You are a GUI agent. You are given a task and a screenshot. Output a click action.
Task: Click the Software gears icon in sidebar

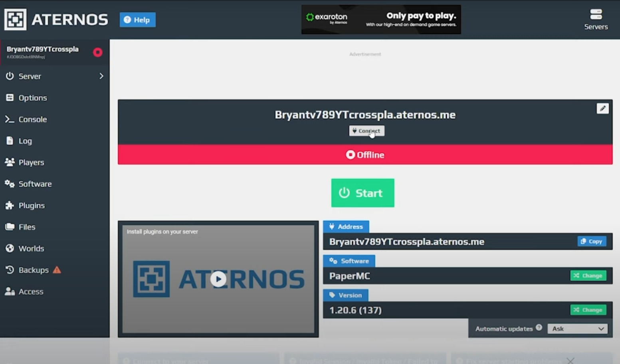[10, 183]
